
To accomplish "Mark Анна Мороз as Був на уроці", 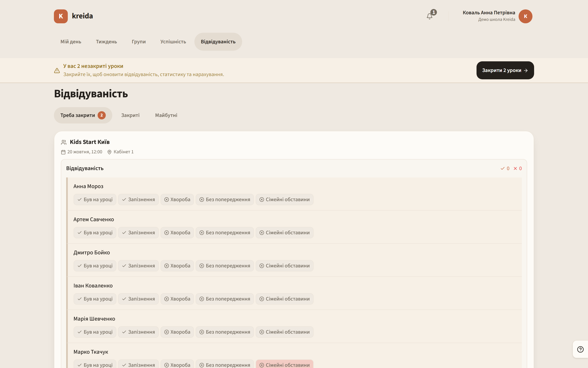I will [95, 200].
